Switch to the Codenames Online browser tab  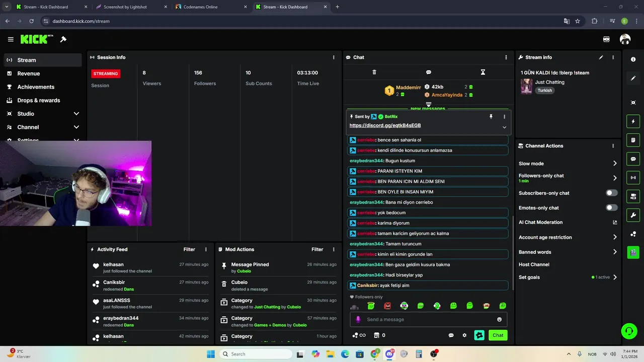click(211, 7)
